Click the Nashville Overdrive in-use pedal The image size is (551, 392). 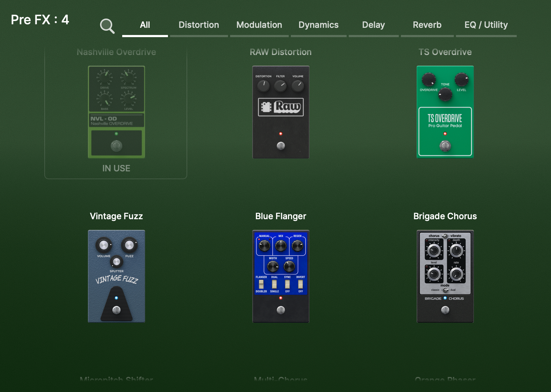point(116,112)
